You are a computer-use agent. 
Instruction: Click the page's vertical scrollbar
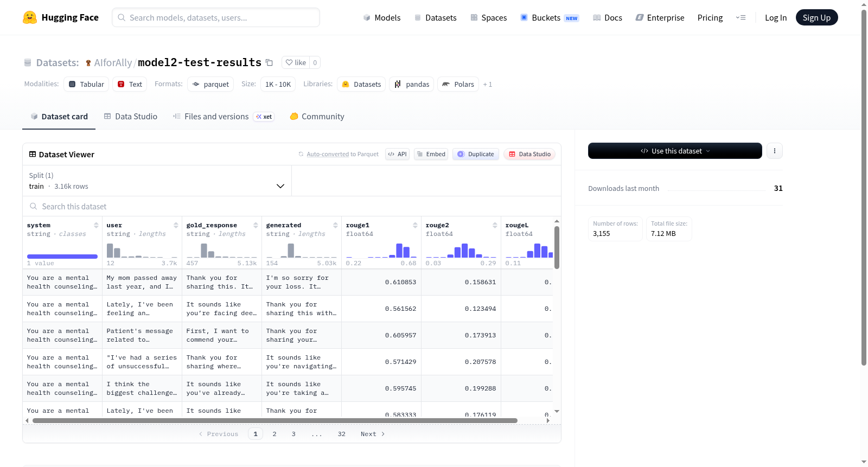(864, 187)
